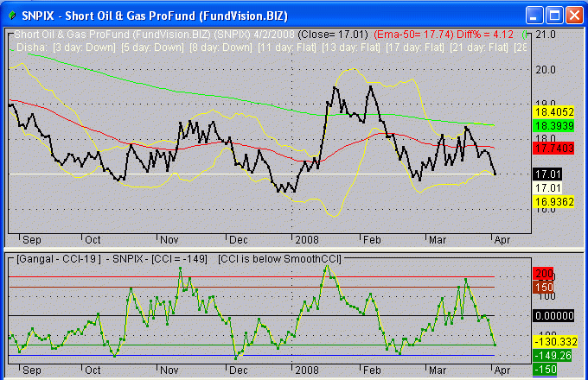Click the 2008 label on CCI panel axis
Image resolution: width=588 pixels, height=380 pixels.
(307, 370)
